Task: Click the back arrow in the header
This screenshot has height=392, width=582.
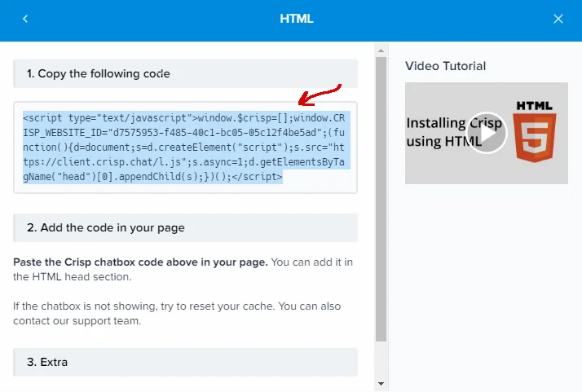Action: pyautogui.click(x=24, y=19)
